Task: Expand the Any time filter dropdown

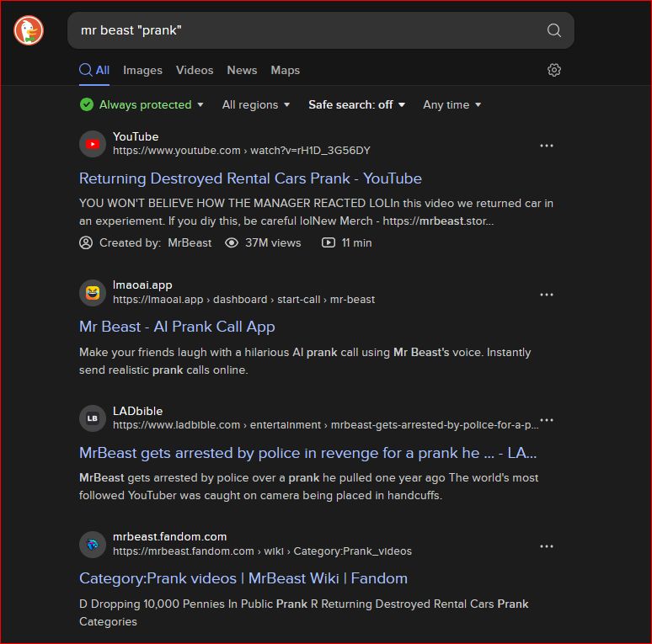Action: 452,105
